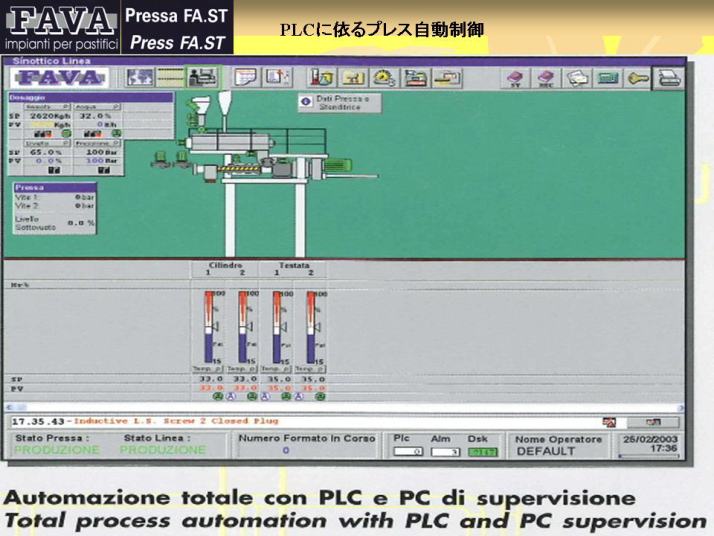Click the button at right of alarm bar
The height and width of the screenshot is (536, 714).
pos(653,423)
